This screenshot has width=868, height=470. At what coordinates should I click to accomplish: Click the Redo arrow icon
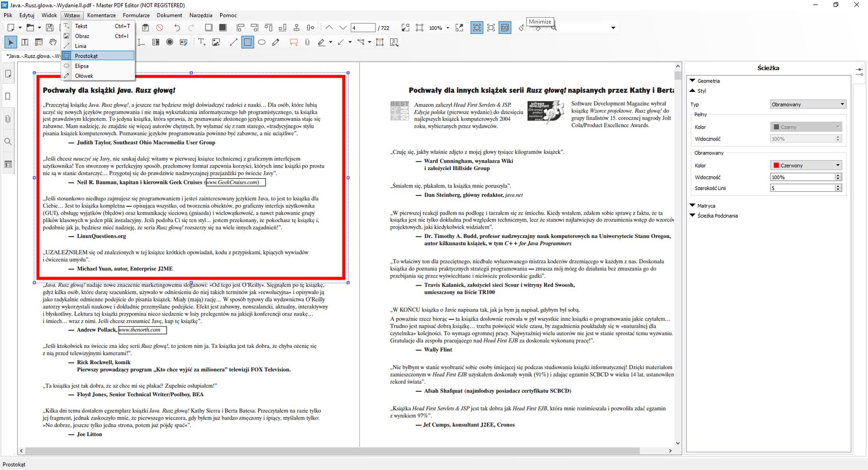pos(191,28)
